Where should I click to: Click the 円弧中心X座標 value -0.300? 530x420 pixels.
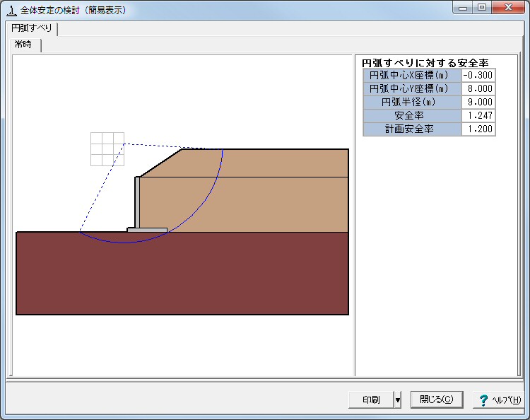(x=478, y=75)
